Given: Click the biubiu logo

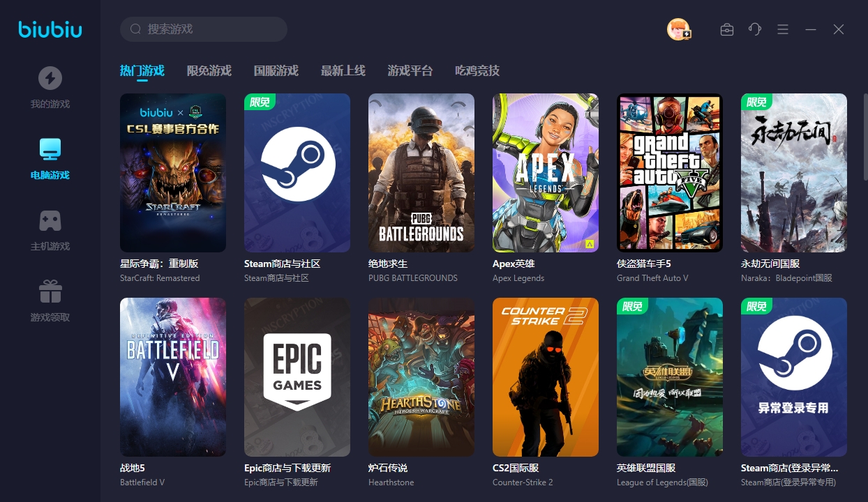Looking at the screenshot, I should [x=50, y=29].
